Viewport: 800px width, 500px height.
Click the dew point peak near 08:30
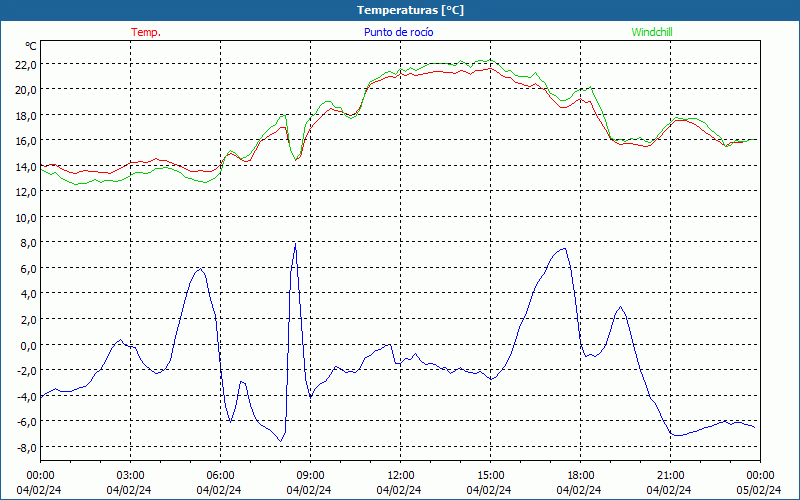pyautogui.click(x=295, y=244)
